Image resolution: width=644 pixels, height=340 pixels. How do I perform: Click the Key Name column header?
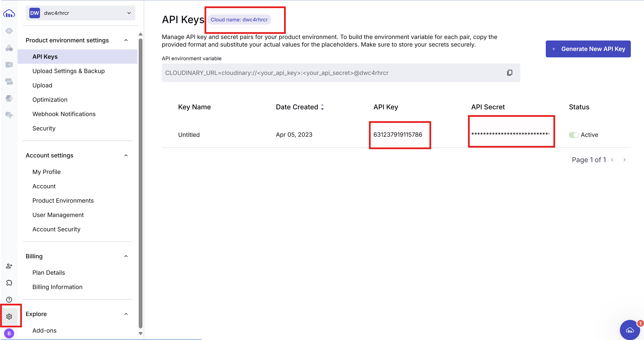click(195, 107)
